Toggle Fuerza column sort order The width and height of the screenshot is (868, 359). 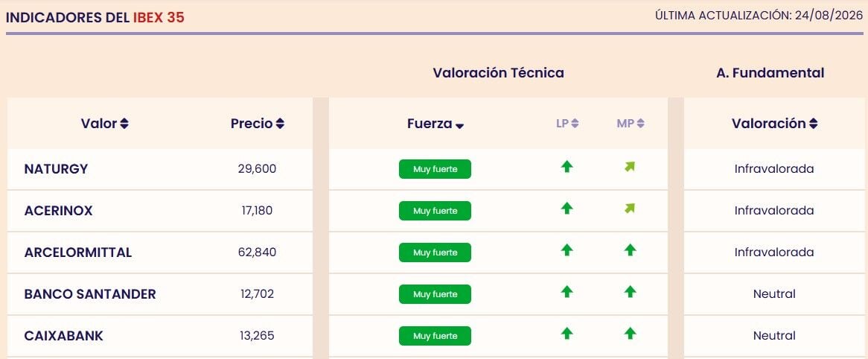coord(435,124)
